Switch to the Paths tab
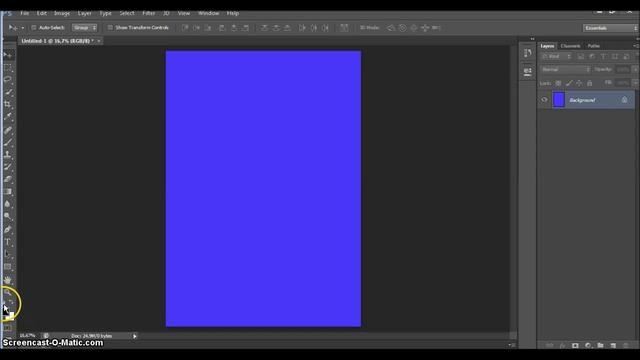 click(x=593, y=46)
